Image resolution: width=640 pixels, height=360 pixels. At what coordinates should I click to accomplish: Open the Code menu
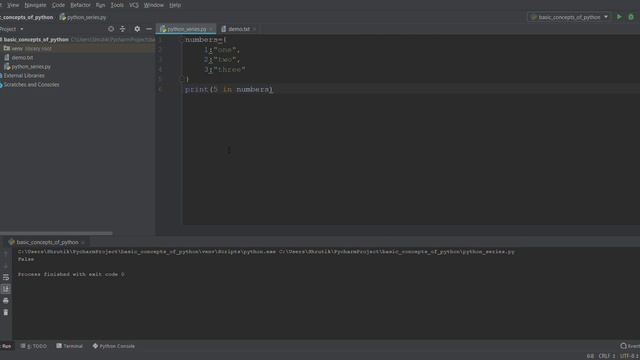(x=58, y=5)
